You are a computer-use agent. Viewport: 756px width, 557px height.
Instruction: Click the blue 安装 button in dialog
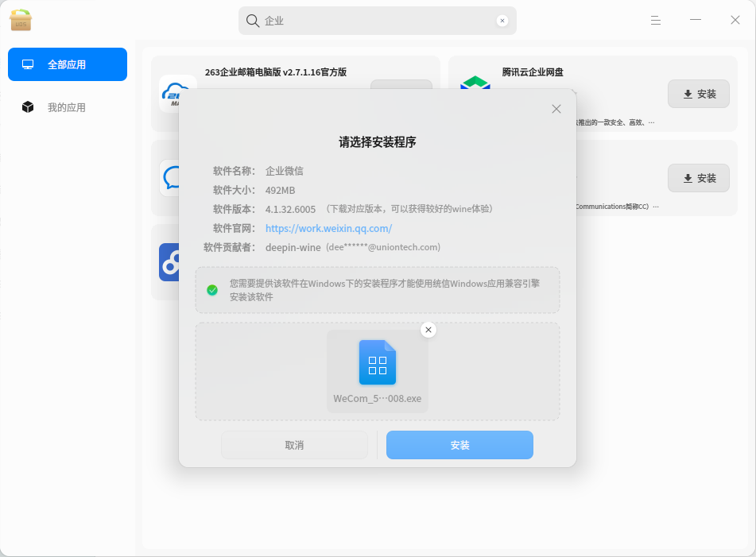(x=459, y=445)
